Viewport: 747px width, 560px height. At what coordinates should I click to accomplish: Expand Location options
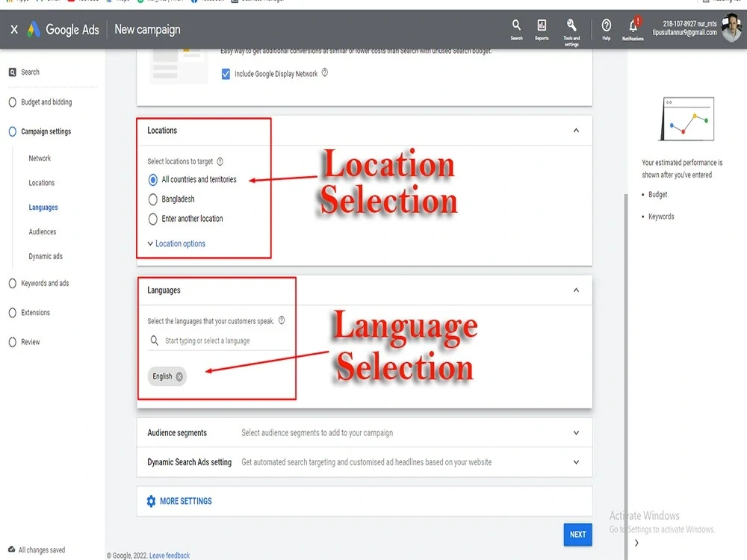[x=176, y=244]
